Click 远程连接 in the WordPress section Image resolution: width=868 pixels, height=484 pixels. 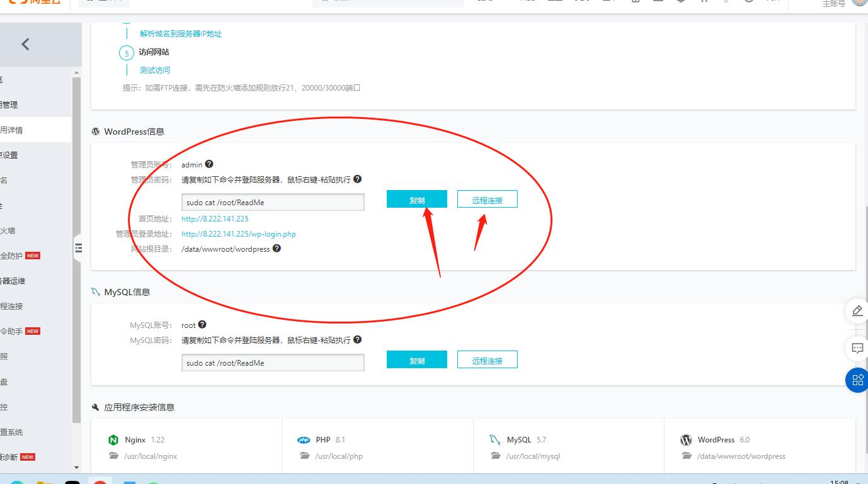point(488,199)
